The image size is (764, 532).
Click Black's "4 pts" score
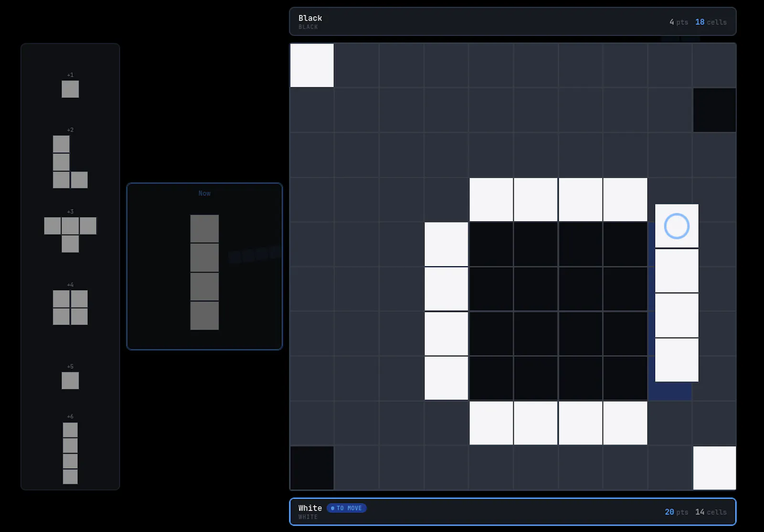tap(679, 22)
